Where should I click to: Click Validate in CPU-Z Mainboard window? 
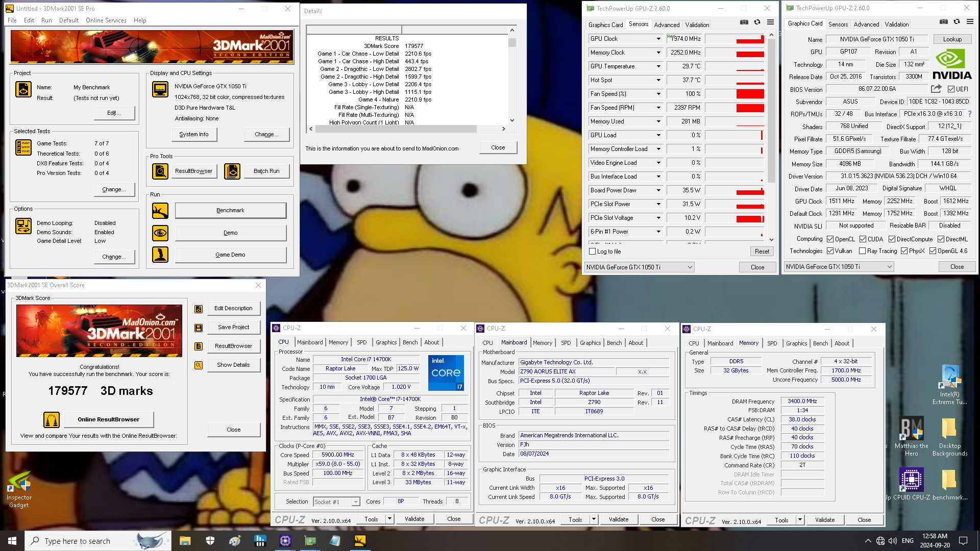pyautogui.click(x=619, y=519)
